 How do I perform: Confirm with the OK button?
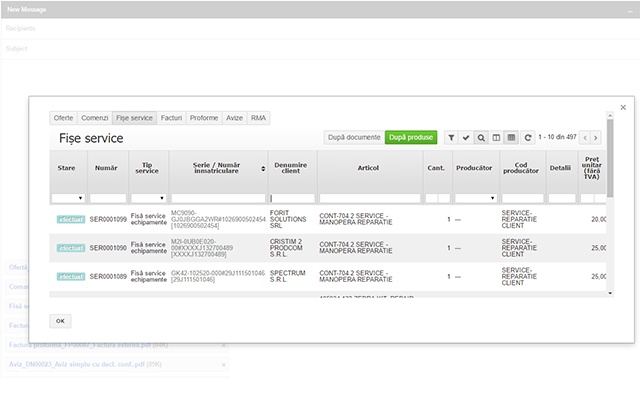coord(60,321)
